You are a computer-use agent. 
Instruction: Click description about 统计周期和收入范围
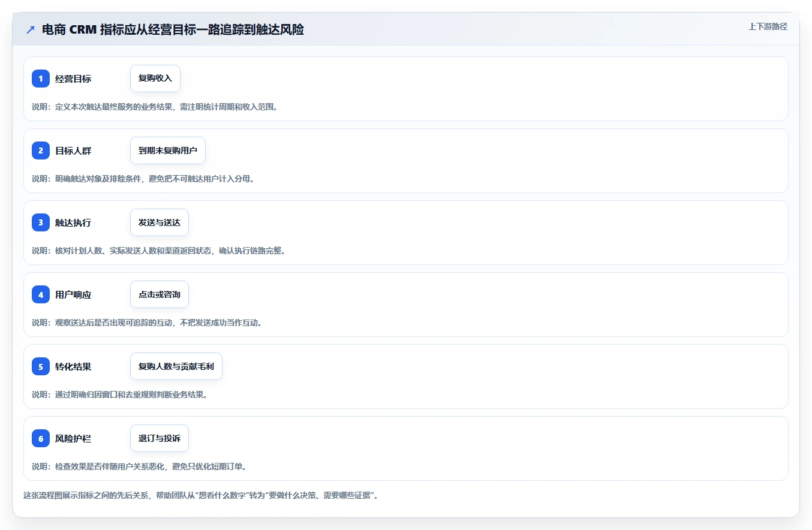tap(155, 107)
